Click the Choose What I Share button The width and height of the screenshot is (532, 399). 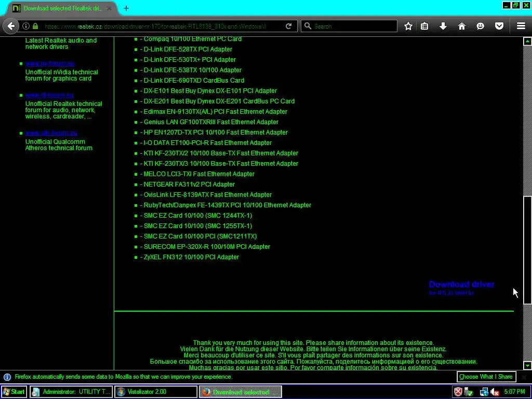(486, 377)
